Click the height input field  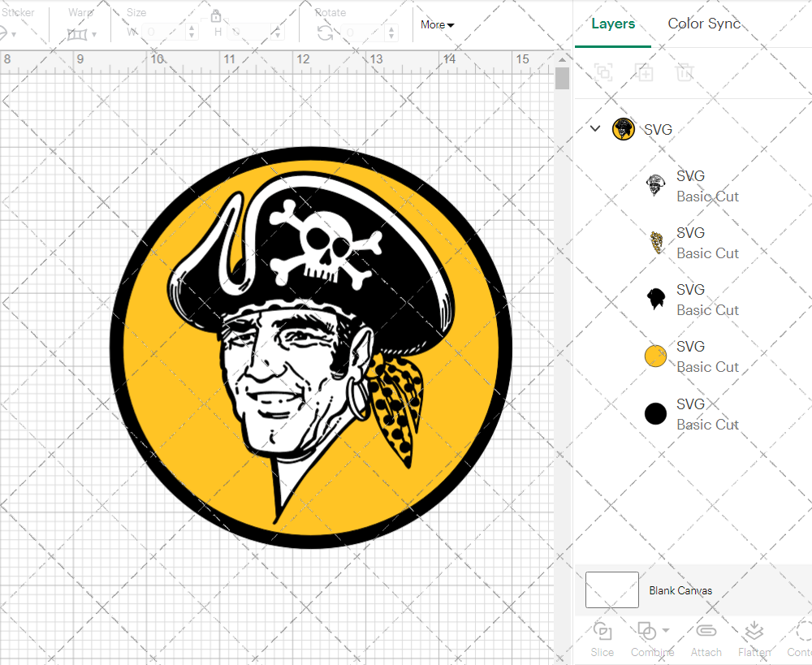[248, 32]
